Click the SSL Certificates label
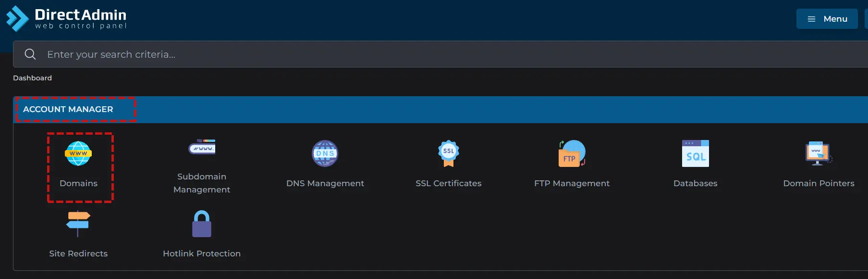This screenshot has width=868, height=279. [x=449, y=183]
